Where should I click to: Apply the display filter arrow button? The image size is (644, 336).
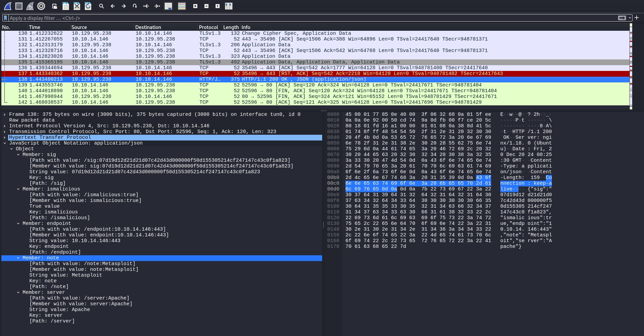click(x=622, y=18)
